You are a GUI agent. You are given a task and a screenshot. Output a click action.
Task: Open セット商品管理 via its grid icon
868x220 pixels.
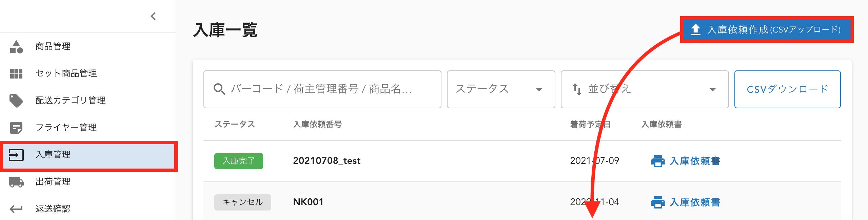(x=16, y=74)
